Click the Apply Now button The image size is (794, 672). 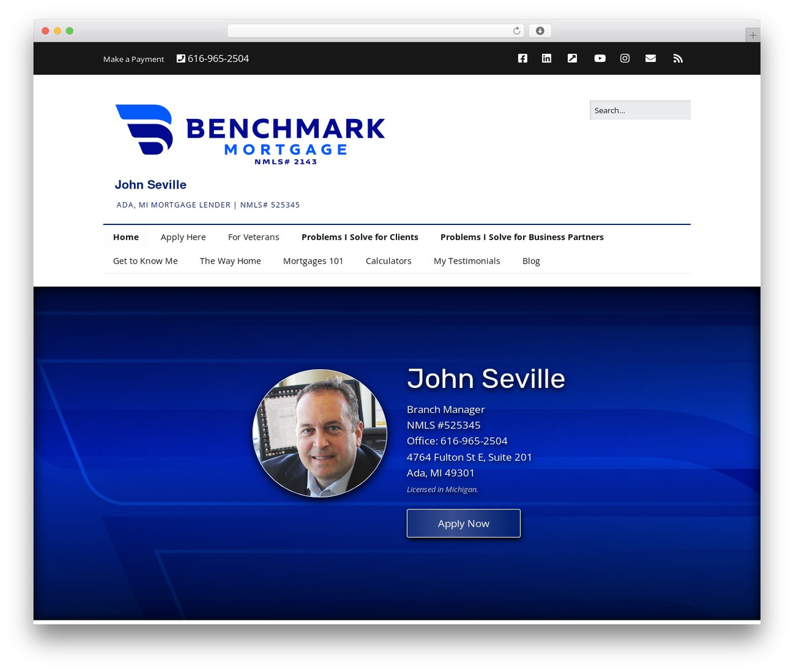pyautogui.click(x=463, y=523)
